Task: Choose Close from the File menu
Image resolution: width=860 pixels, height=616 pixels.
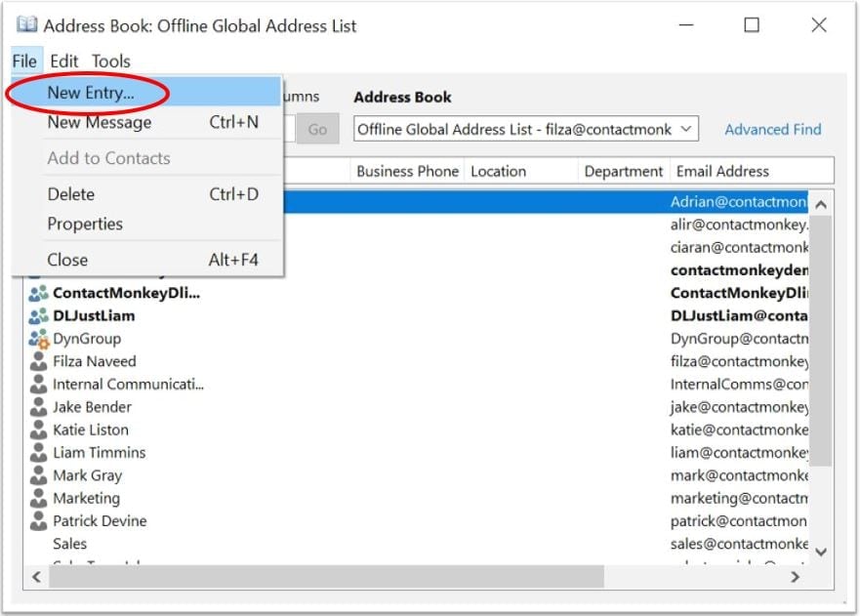Action: click(x=66, y=259)
